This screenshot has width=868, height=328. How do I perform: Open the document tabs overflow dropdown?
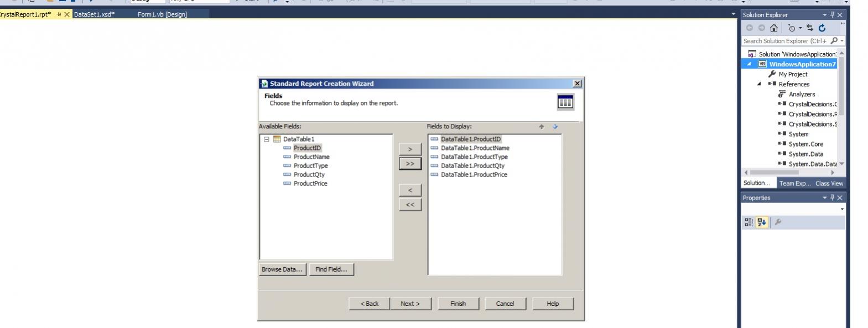[734, 14]
